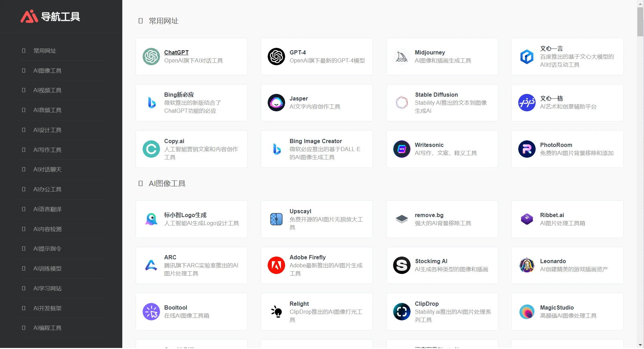Open the Stable Diffusion title link
The height and width of the screenshot is (349, 644).
point(436,95)
